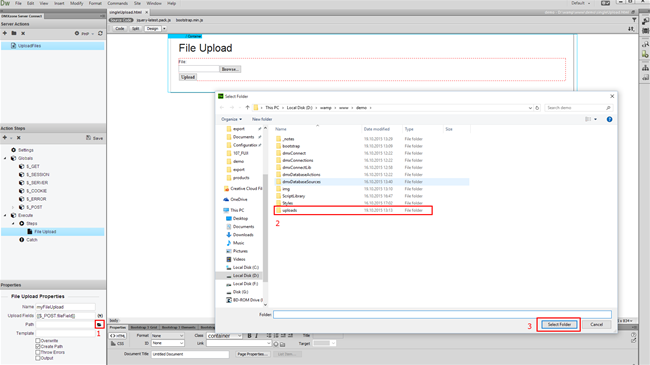Select $_SESSION under Globals
The height and width of the screenshot is (365, 650).
(37, 175)
